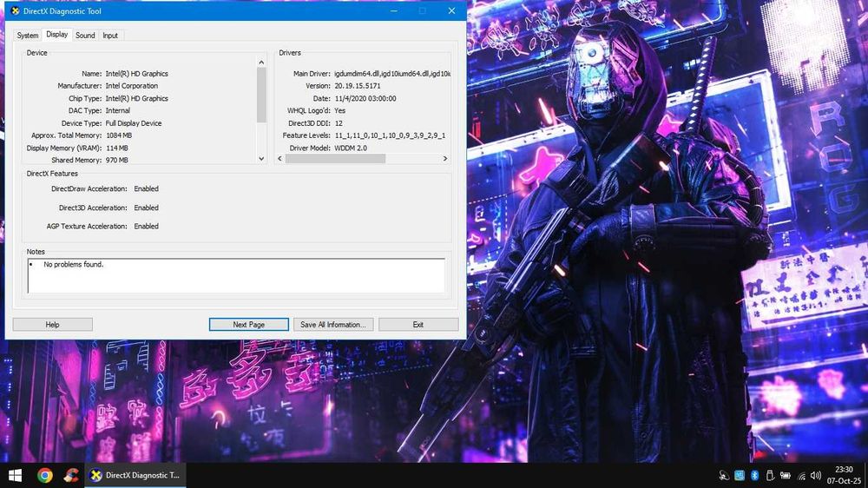Minimize the DirectX Diagnostic Tool window
The width and height of the screenshot is (868, 488).
pos(393,10)
